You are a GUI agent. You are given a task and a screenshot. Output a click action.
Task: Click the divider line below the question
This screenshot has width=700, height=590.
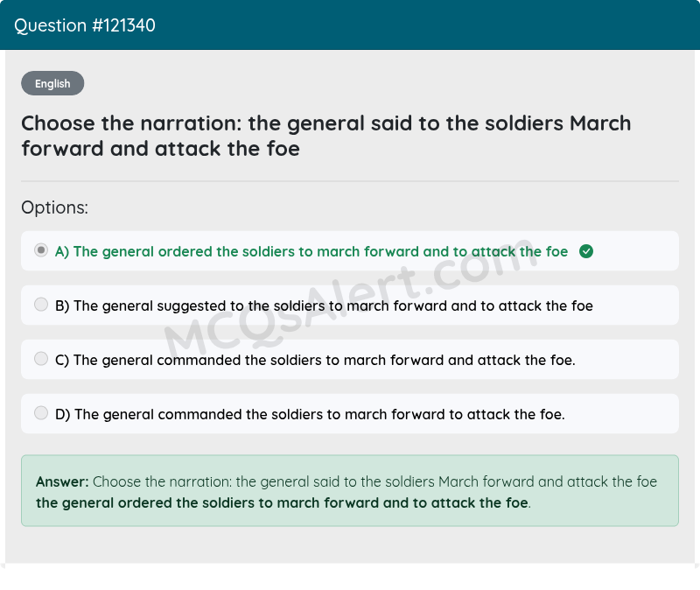(350, 182)
